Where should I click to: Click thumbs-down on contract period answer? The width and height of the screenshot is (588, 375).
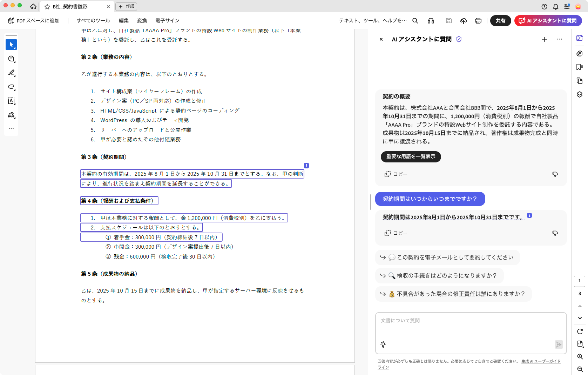[x=555, y=233]
